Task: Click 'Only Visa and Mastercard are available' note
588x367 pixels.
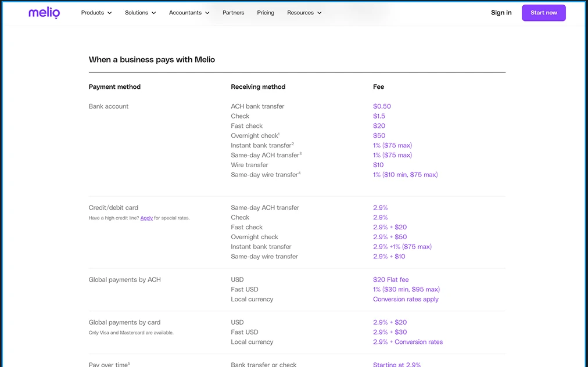Action: pos(131,333)
